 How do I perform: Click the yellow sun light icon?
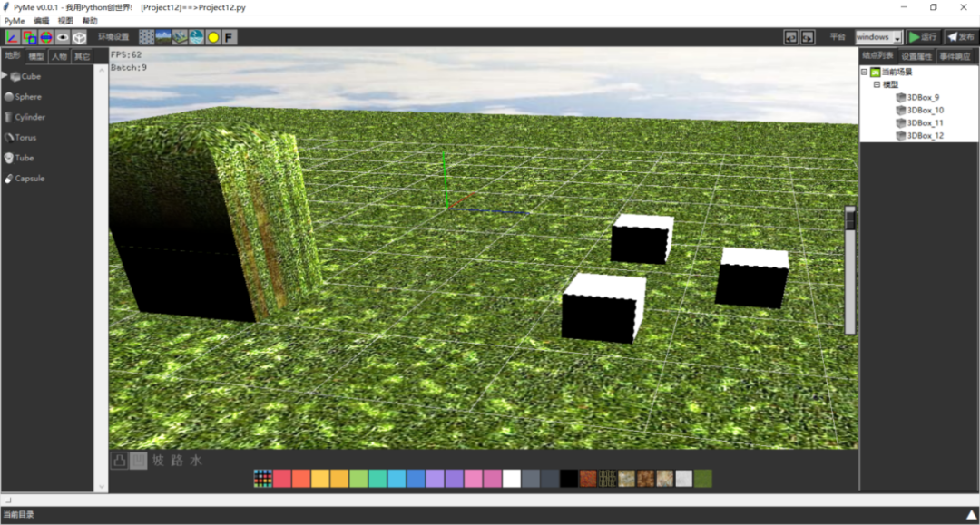click(213, 37)
